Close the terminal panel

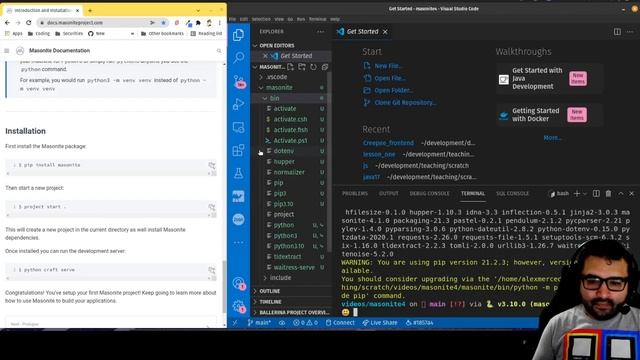[x=631, y=193]
